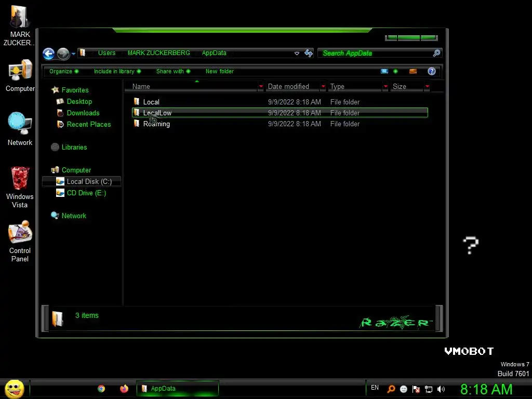Screen dimensions: 532x399
Task: Open Favorites in navigation pane
Action: click(75, 90)
